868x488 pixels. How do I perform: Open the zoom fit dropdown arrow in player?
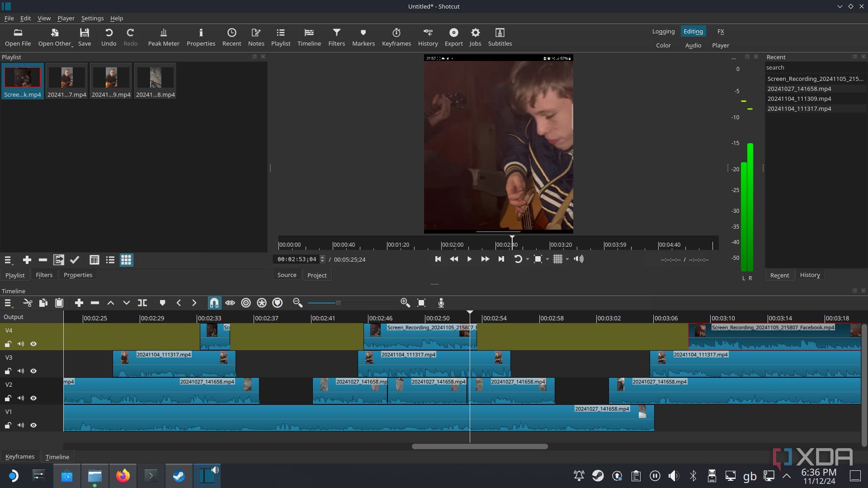click(547, 259)
